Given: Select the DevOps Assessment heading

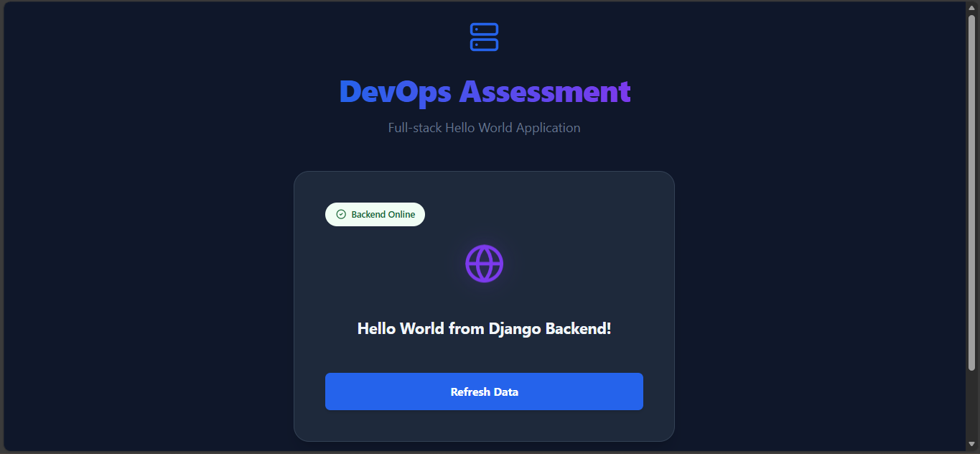Looking at the screenshot, I should (x=484, y=91).
